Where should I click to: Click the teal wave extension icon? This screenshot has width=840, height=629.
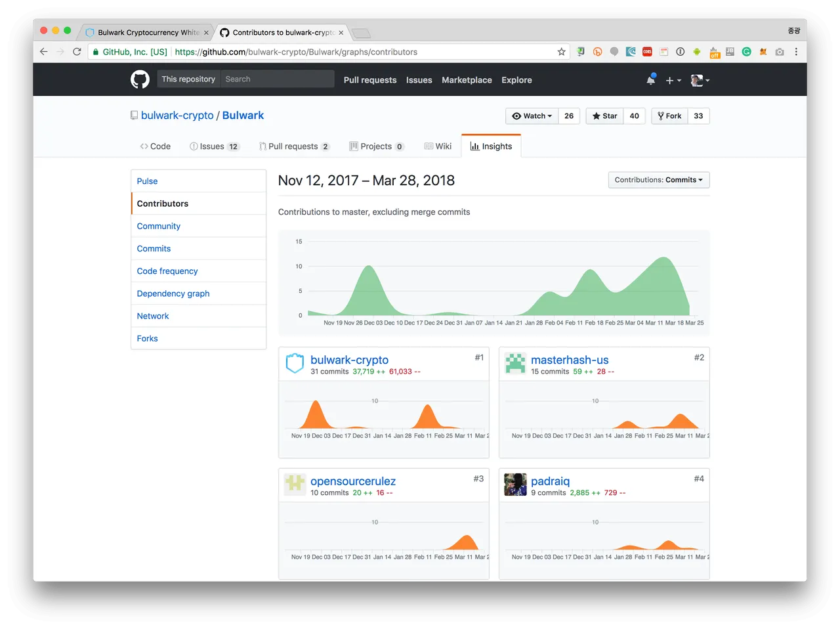coord(631,52)
